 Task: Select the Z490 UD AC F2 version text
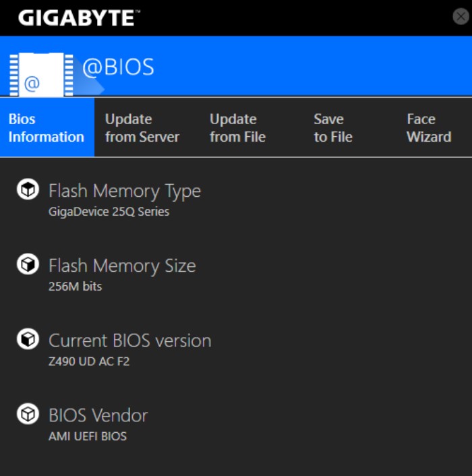(x=89, y=361)
